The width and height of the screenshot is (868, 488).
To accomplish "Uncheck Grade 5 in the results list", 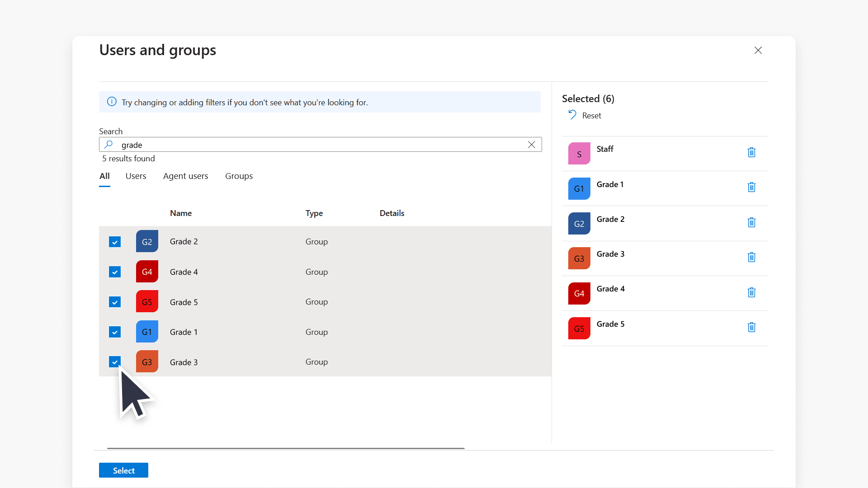I will click(114, 302).
